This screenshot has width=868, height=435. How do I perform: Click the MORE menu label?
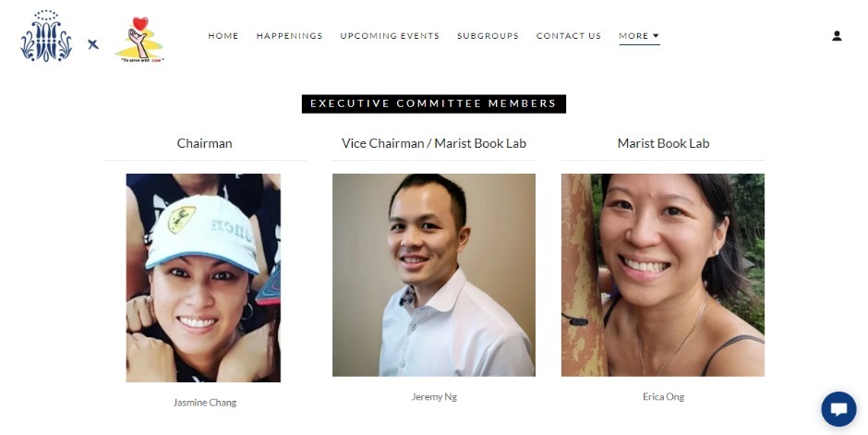633,36
